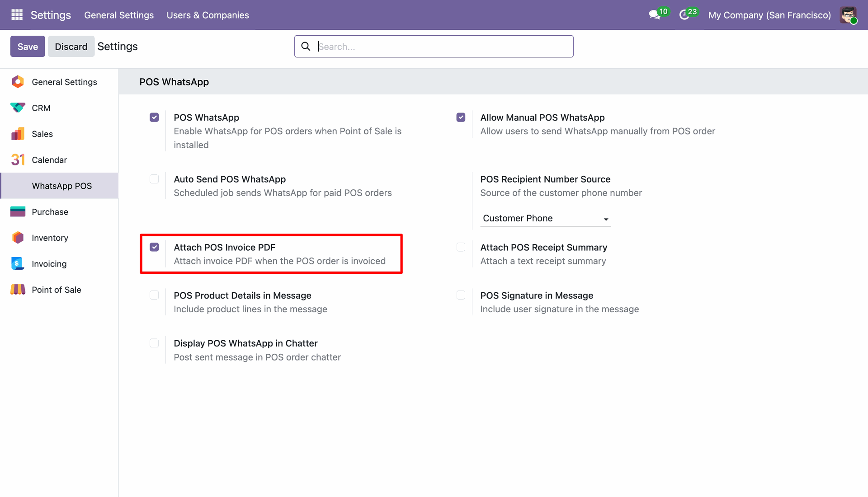This screenshot has height=497, width=868.
Task: Open the apps grid menu icon
Action: pyautogui.click(x=17, y=15)
